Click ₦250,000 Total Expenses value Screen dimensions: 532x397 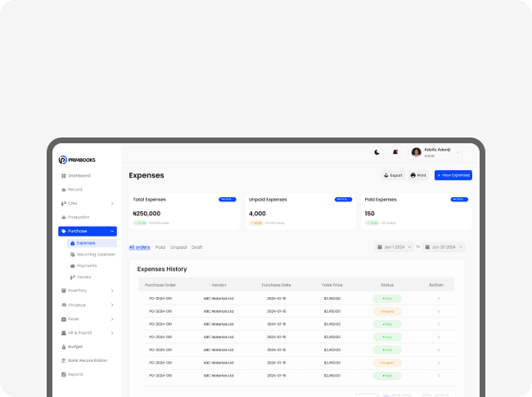(x=147, y=214)
